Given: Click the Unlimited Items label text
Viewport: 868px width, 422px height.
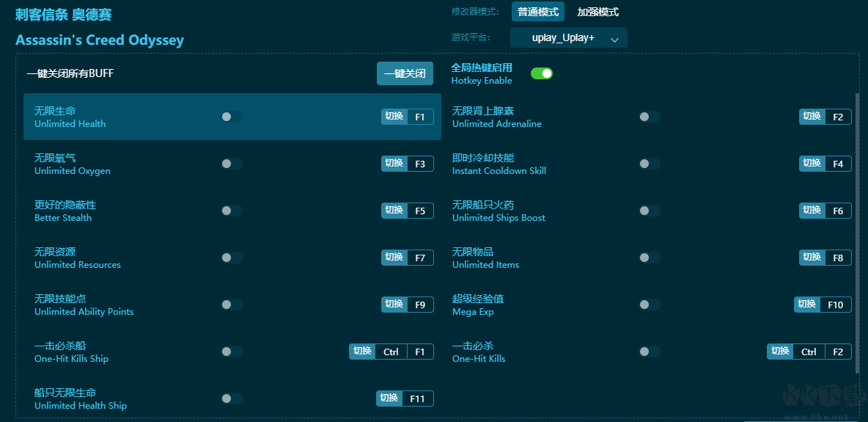Looking at the screenshot, I should [485, 264].
